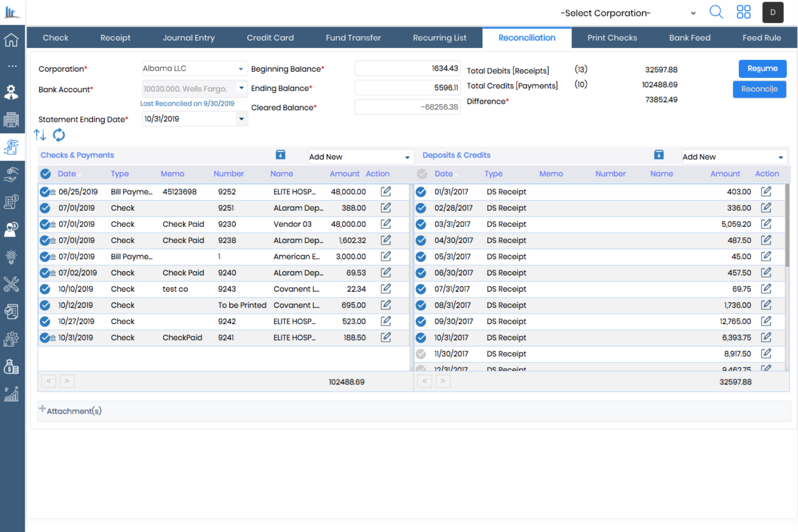The image size is (798, 532).
Task: Click the sort arrows icon above Checks & Payments
Action: click(39, 135)
